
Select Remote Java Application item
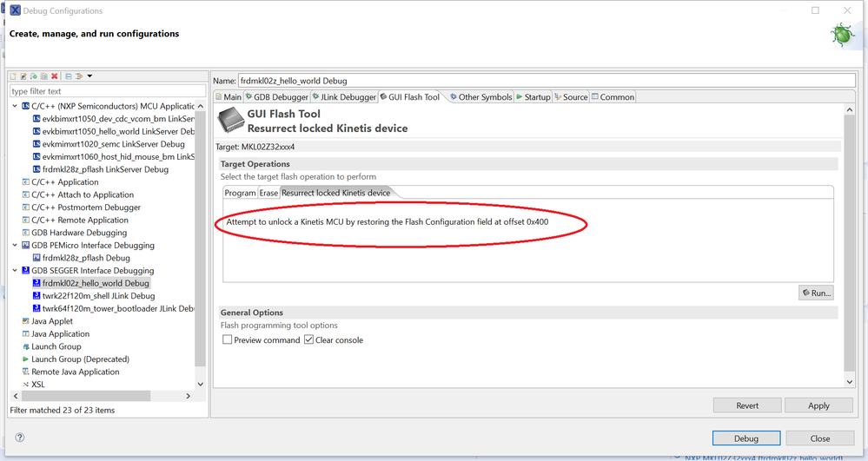pyautogui.click(x=71, y=372)
